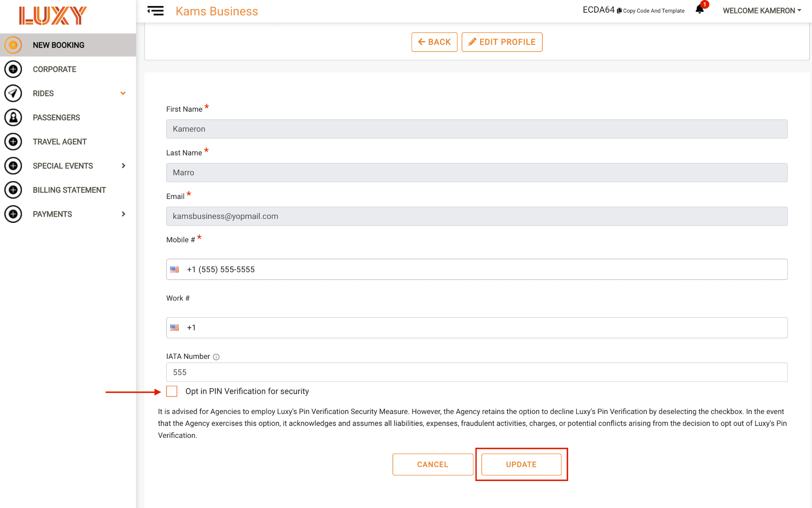Click the Billing Statement plus circle icon
This screenshot has width=812, height=508.
[x=13, y=190]
